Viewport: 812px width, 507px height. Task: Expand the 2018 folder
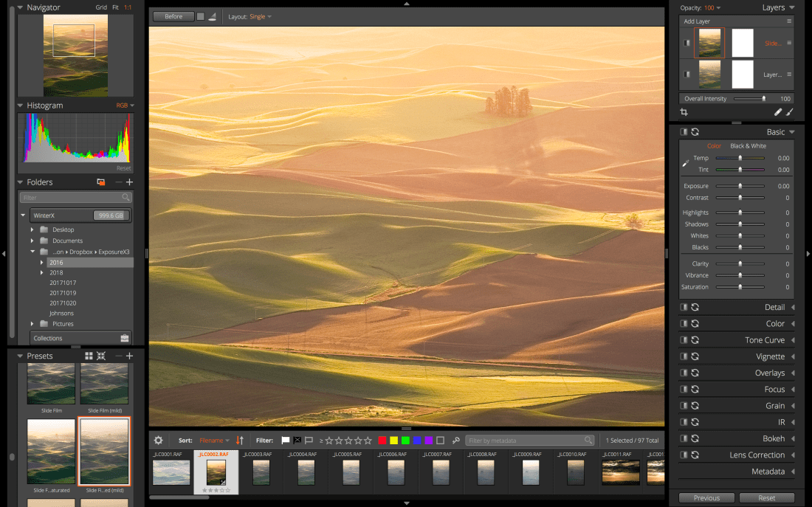point(42,273)
